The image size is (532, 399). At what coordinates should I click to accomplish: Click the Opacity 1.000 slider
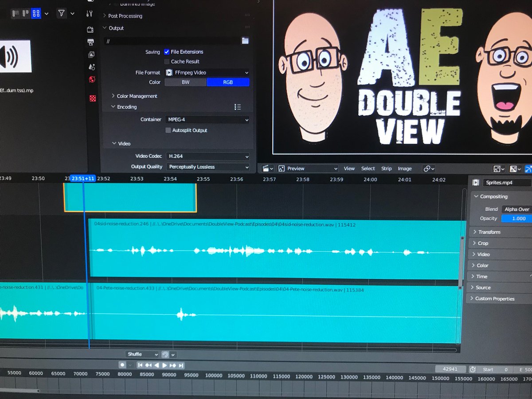(x=517, y=219)
